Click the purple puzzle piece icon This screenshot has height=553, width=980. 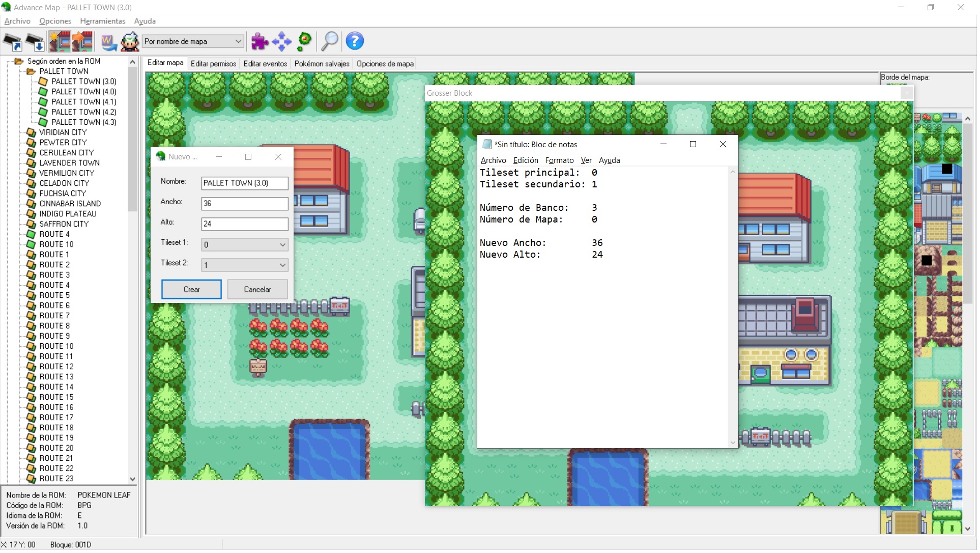tap(260, 42)
